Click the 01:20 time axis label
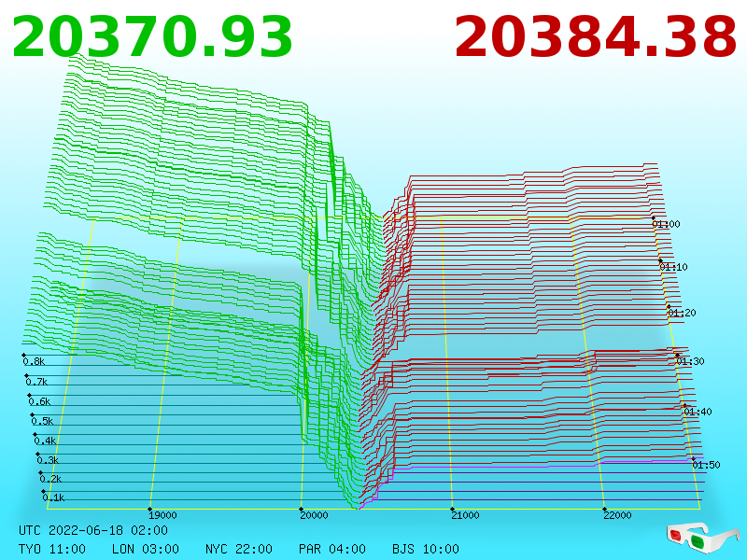 pos(682,313)
